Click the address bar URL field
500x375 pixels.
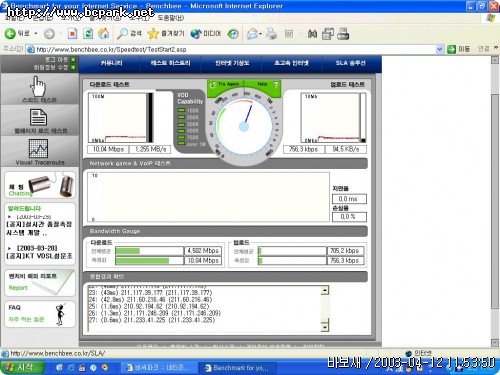click(235, 49)
